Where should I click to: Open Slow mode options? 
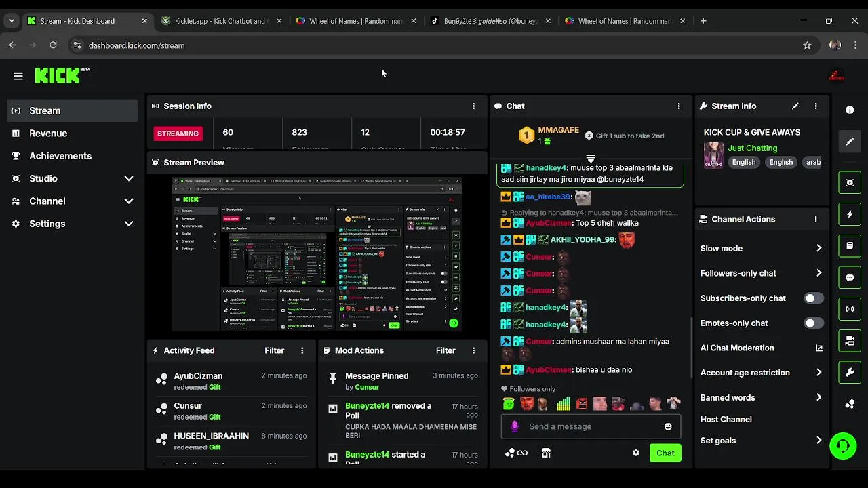762,249
